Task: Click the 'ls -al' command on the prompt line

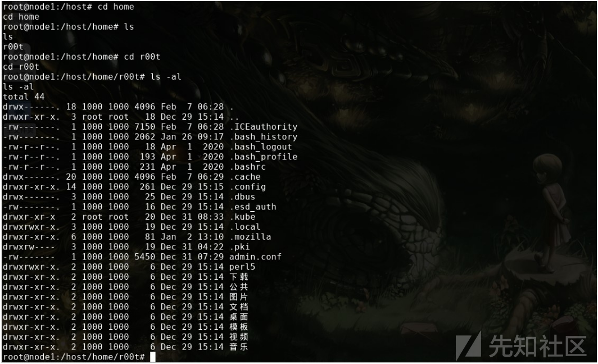Action: [x=165, y=76]
